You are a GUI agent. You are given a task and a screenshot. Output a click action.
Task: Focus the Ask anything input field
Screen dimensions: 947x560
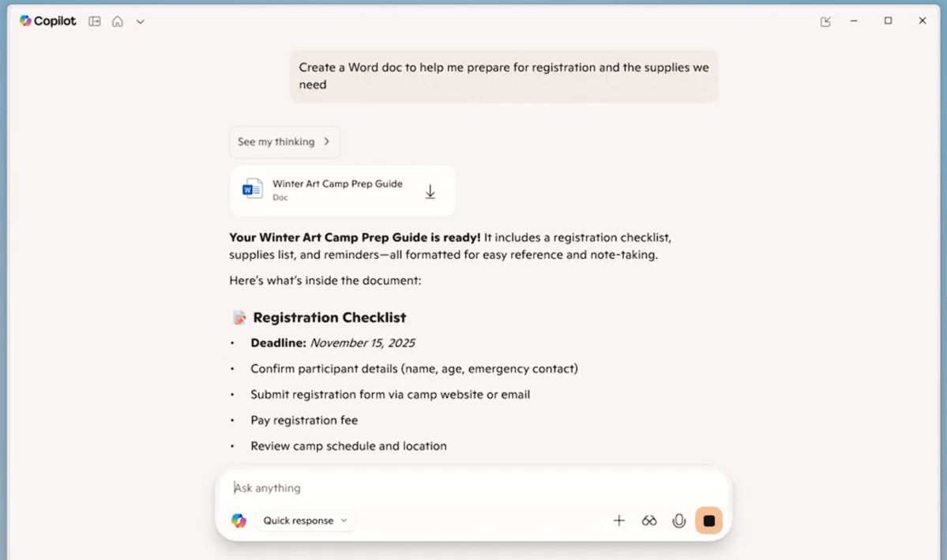(474, 488)
